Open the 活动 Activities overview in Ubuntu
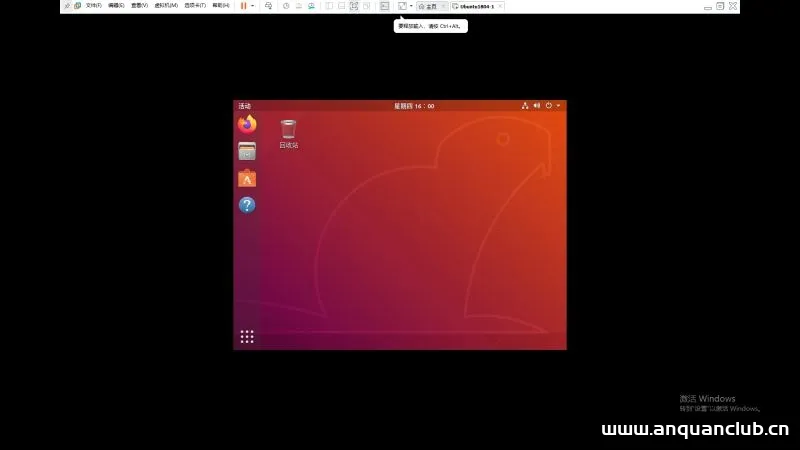Screen dimensions: 800x450 [x=244, y=106]
